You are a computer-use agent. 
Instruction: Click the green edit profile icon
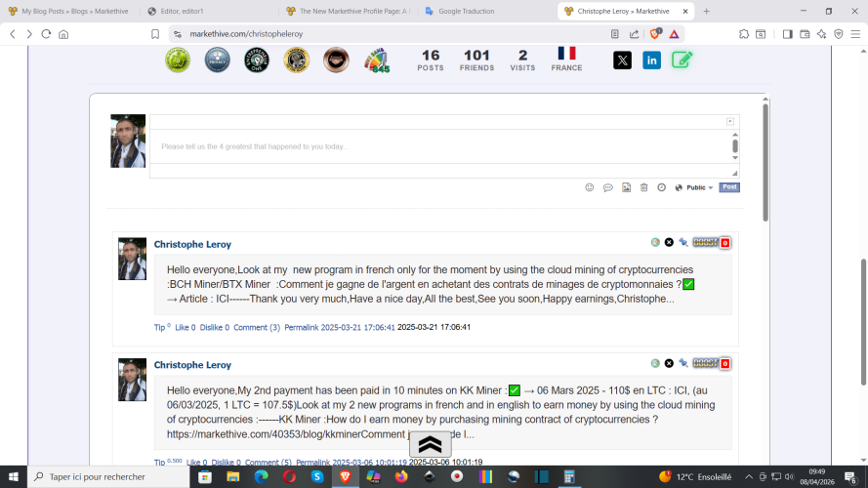coord(682,61)
